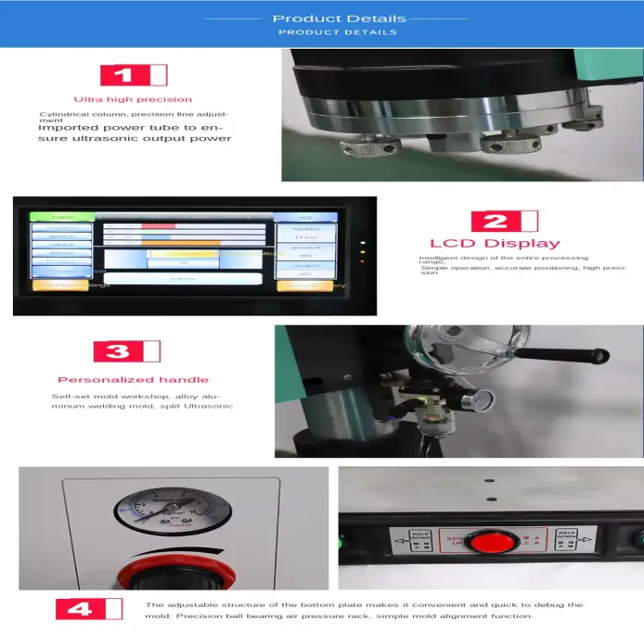Viewport: 644px width, 644px height.
Task: Click the red number 2 badge
Action: (x=504, y=221)
